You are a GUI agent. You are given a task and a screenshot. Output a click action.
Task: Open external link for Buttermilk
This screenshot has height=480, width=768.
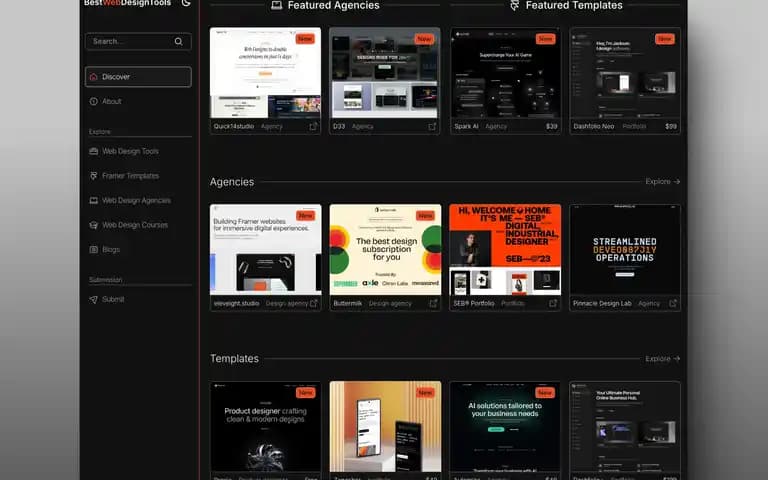click(x=433, y=304)
